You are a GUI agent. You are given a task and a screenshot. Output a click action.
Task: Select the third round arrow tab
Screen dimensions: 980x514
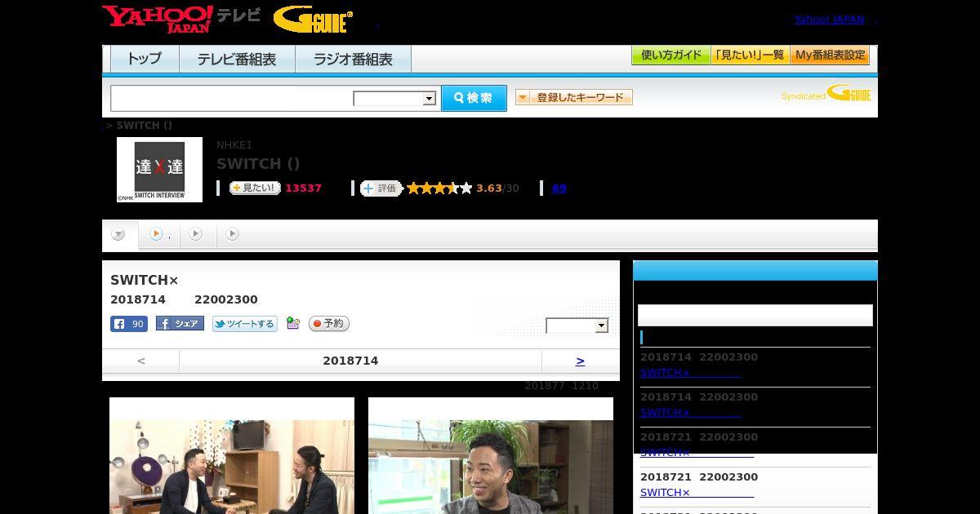[x=195, y=234]
